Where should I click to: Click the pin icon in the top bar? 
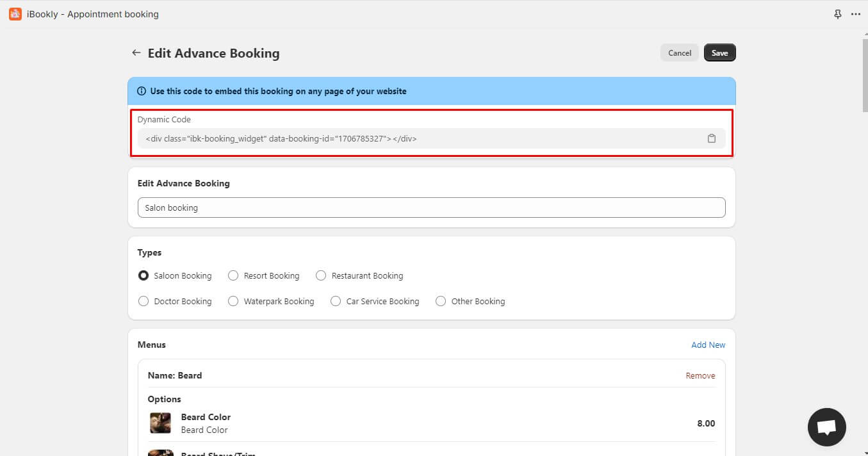click(x=838, y=14)
